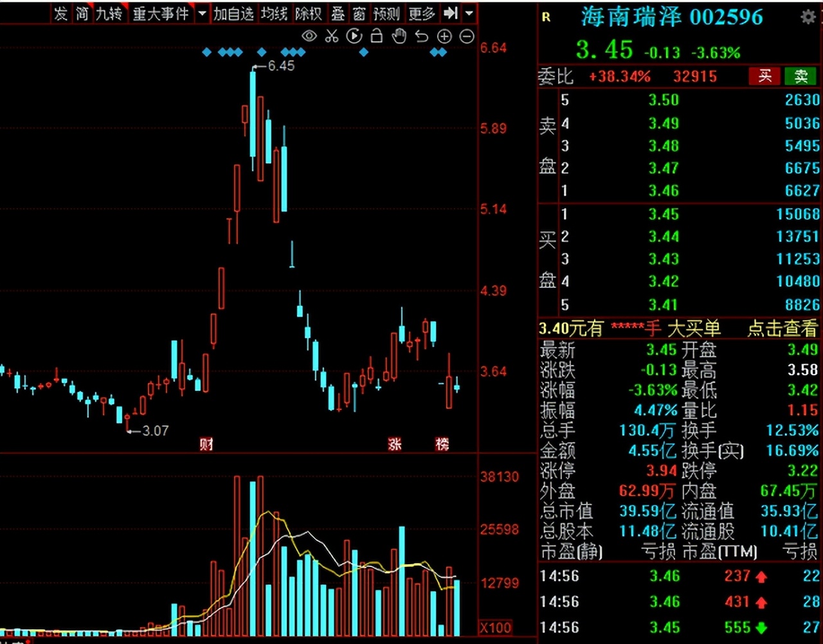Select sell level 2 price 3.47

coord(664,168)
